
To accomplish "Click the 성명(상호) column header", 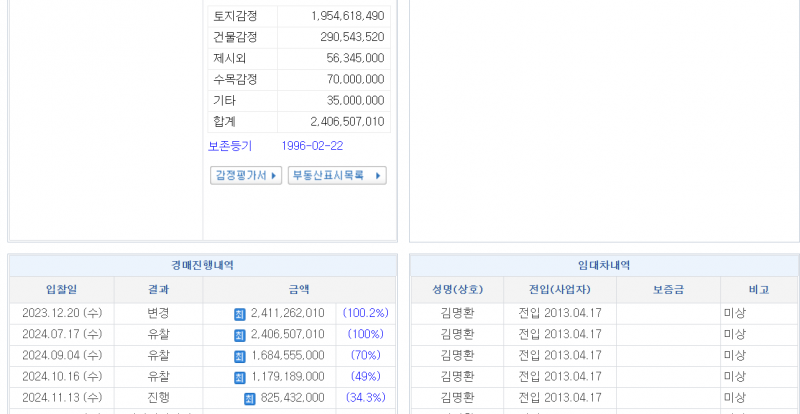I will (x=457, y=290).
